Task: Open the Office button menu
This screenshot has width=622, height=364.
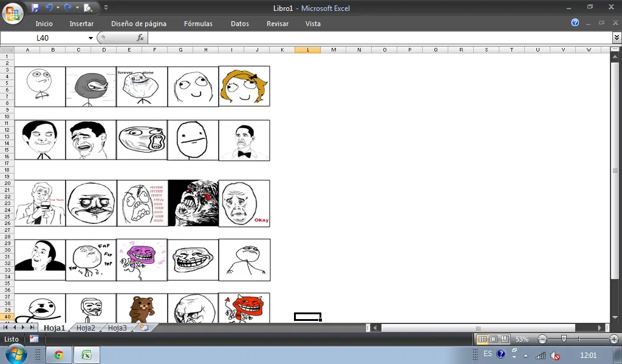Action: 13,13
